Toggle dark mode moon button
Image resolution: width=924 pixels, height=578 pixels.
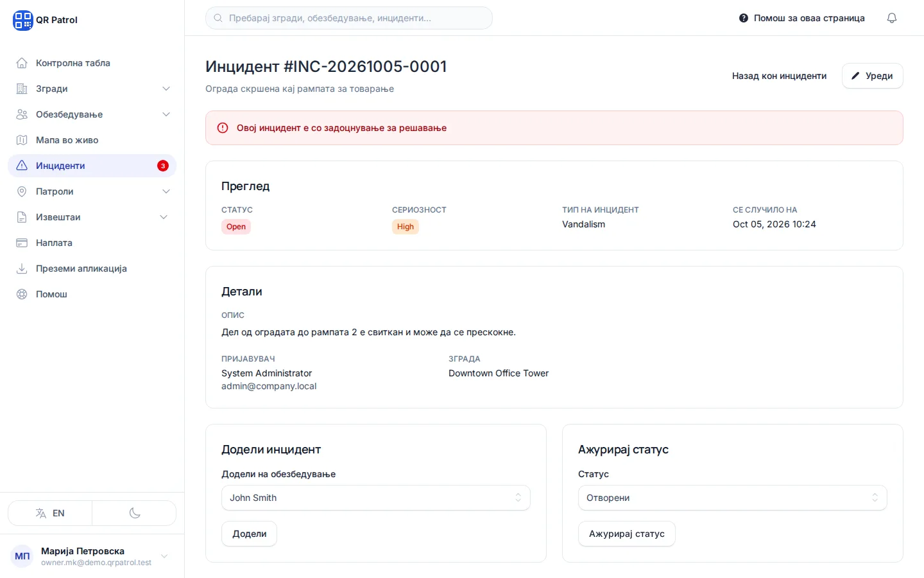134,513
